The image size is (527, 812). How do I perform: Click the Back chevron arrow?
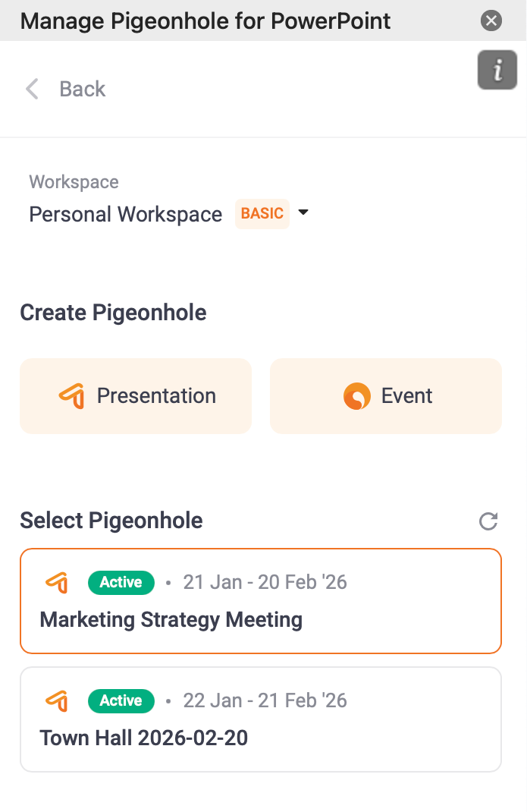(32, 89)
